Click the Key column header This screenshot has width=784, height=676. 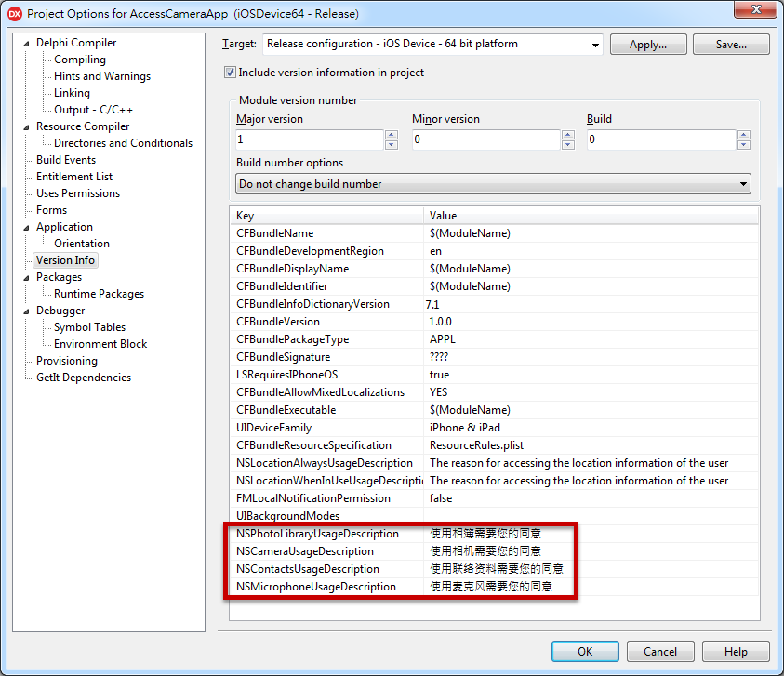[326, 216]
